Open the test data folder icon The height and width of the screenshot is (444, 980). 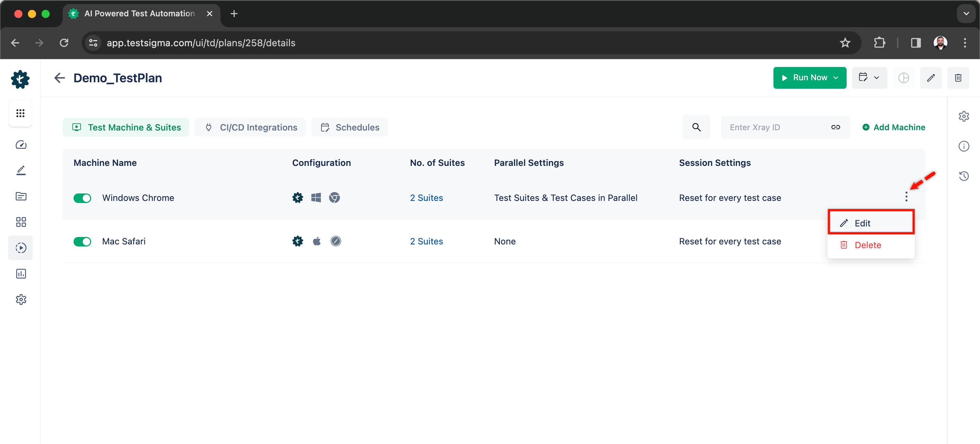(x=21, y=196)
